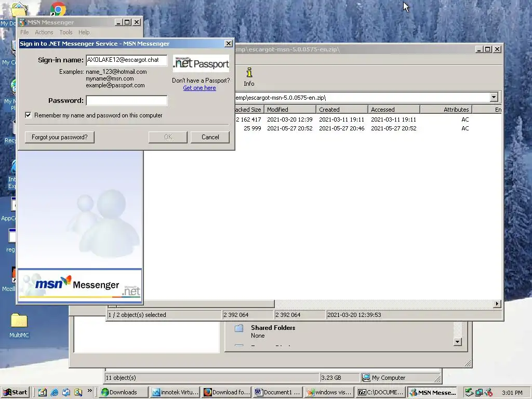
Task: Click the MSN Messenger taskbar button
Action: pos(432,392)
